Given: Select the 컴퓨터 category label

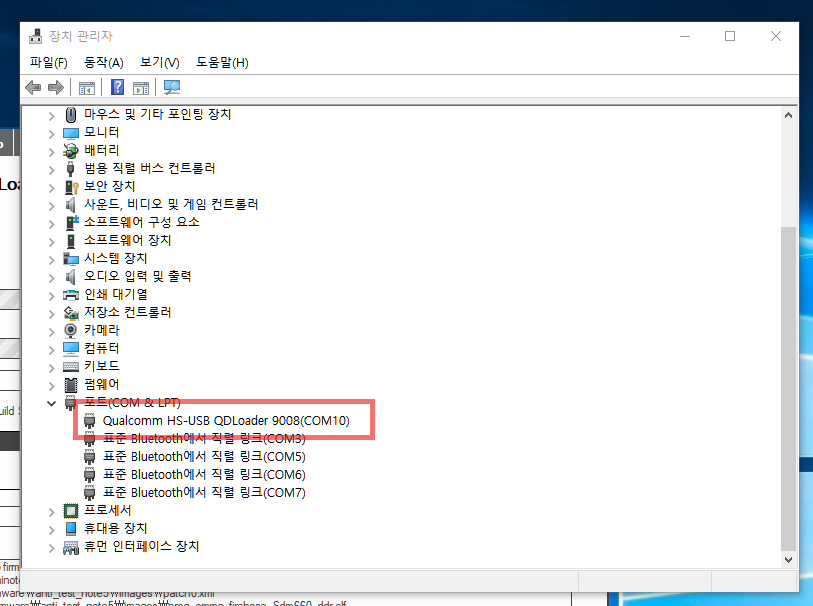Looking at the screenshot, I should coord(102,348).
